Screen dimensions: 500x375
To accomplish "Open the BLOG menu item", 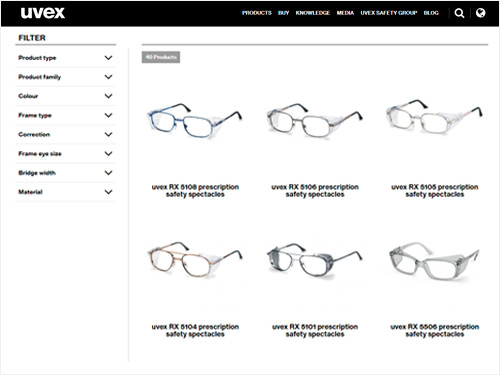I will 431,13.
